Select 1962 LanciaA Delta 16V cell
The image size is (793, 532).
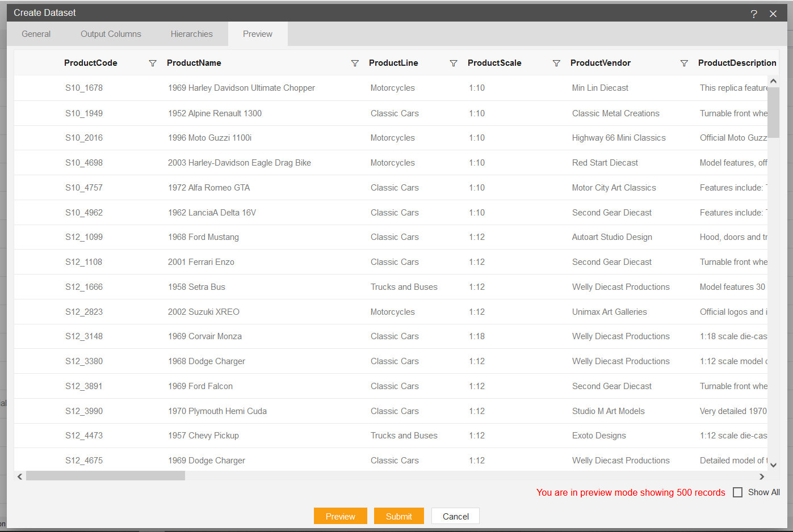(212, 213)
